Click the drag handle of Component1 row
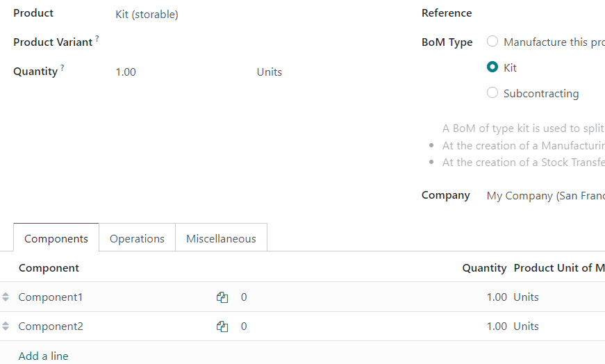605x364 pixels. (6, 297)
